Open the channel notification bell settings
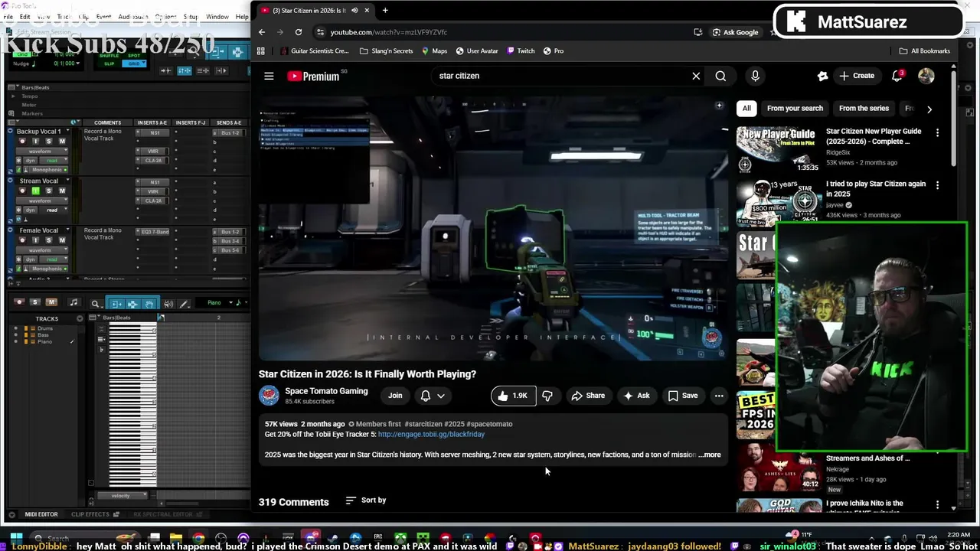 pyautogui.click(x=433, y=396)
